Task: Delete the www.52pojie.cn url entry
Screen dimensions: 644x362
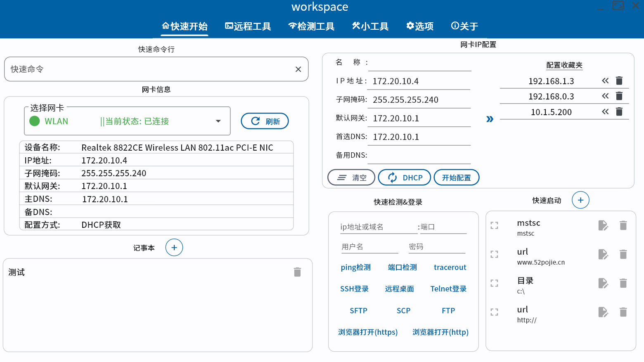Action: [623, 254]
